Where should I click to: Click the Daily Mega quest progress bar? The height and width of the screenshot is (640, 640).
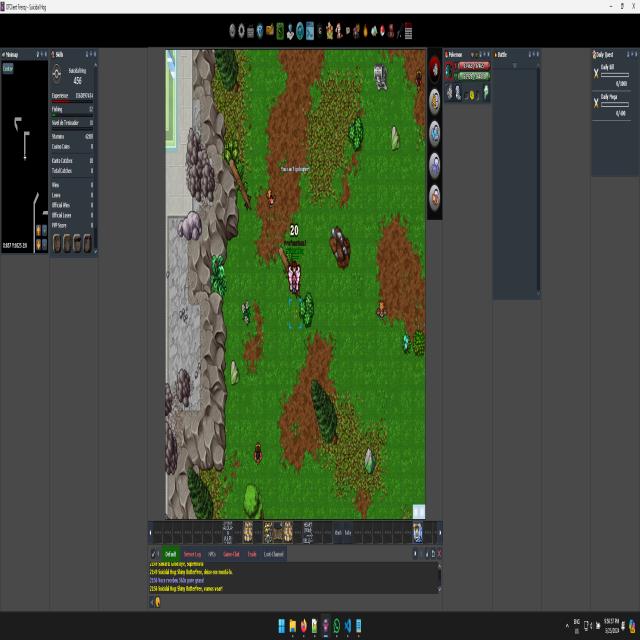coord(615,104)
